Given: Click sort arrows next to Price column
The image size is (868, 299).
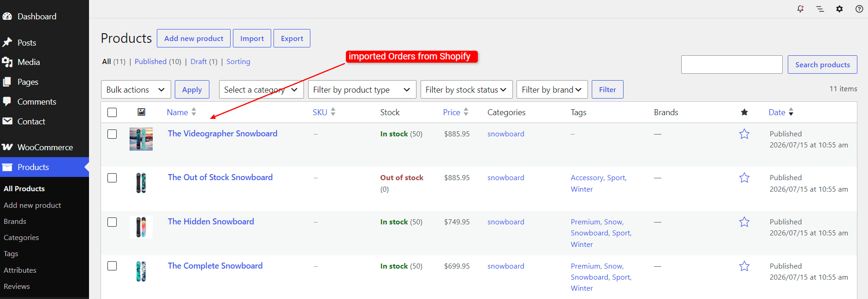Looking at the screenshot, I should tap(466, 112).
